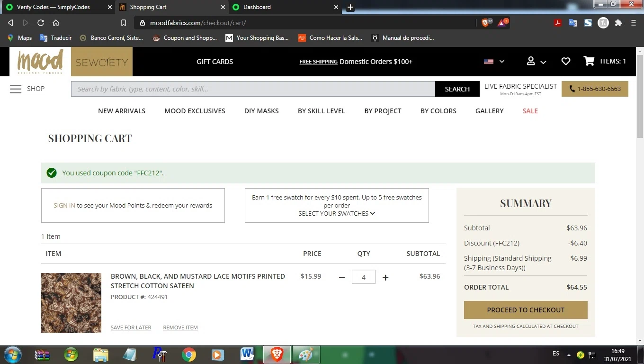Open a new browser tab
This screenshot has width=644, height=364.
[x=350, y=7]
